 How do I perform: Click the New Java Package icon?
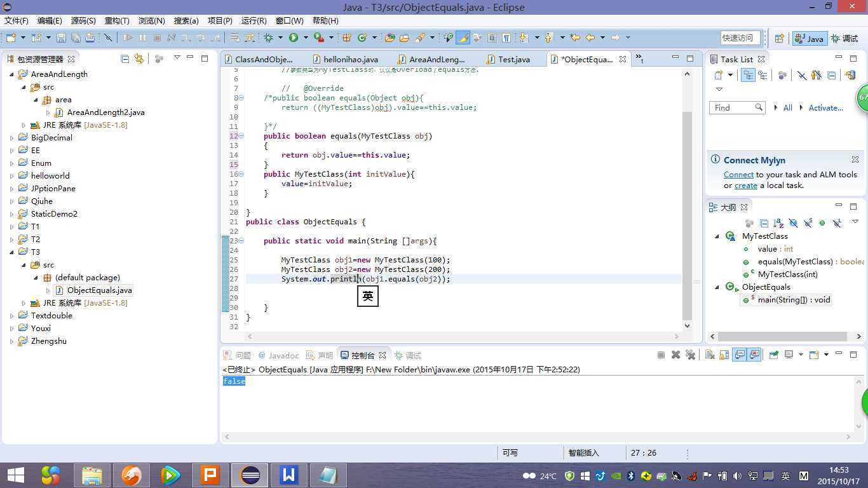[347, 38]
